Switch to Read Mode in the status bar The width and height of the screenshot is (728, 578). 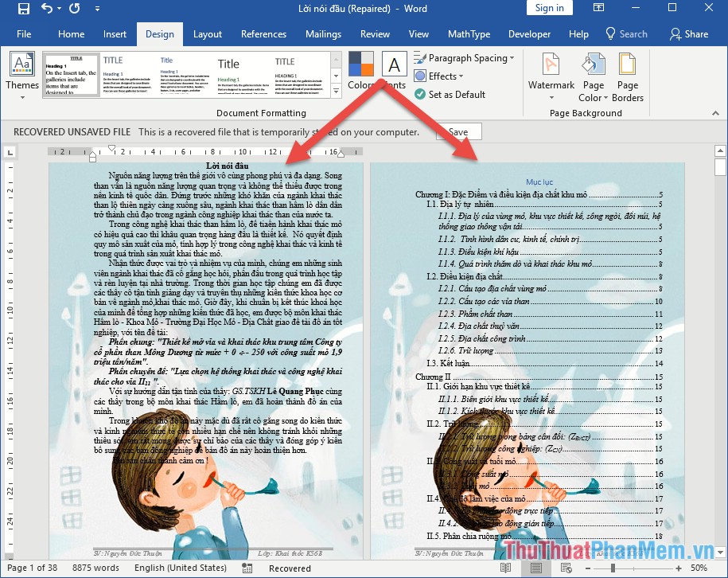[505, 567]
